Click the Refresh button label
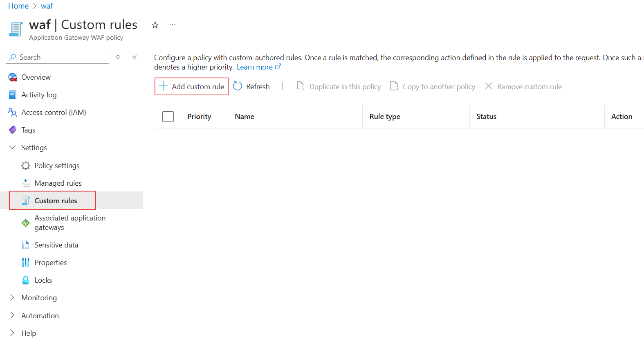 258,87
